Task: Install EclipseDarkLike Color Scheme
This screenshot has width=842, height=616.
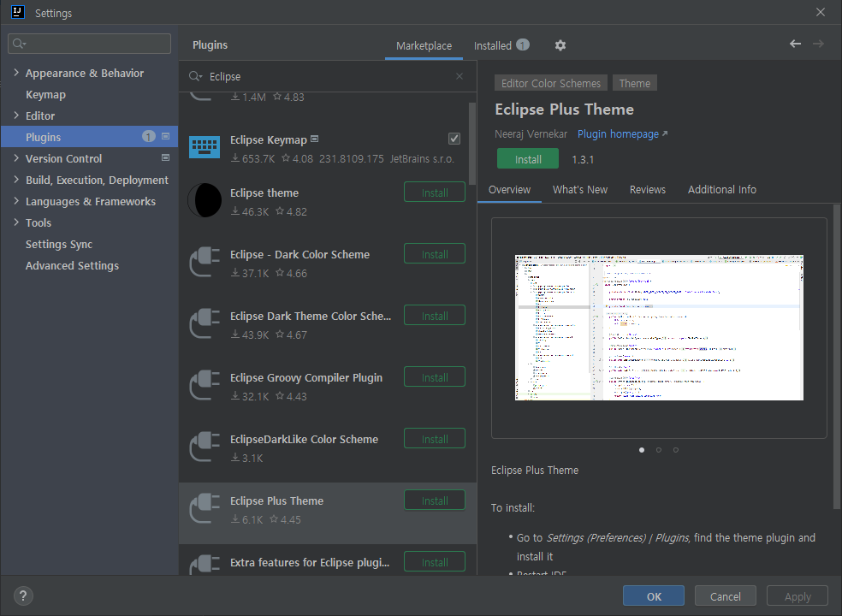Action: (435, 439)
